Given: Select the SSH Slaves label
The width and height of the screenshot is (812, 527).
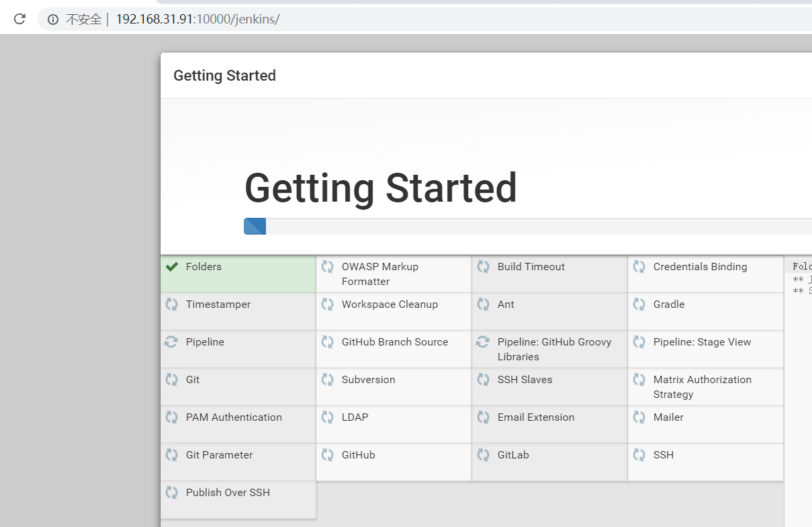Looking at the screenshot, I should pos(525,380).
